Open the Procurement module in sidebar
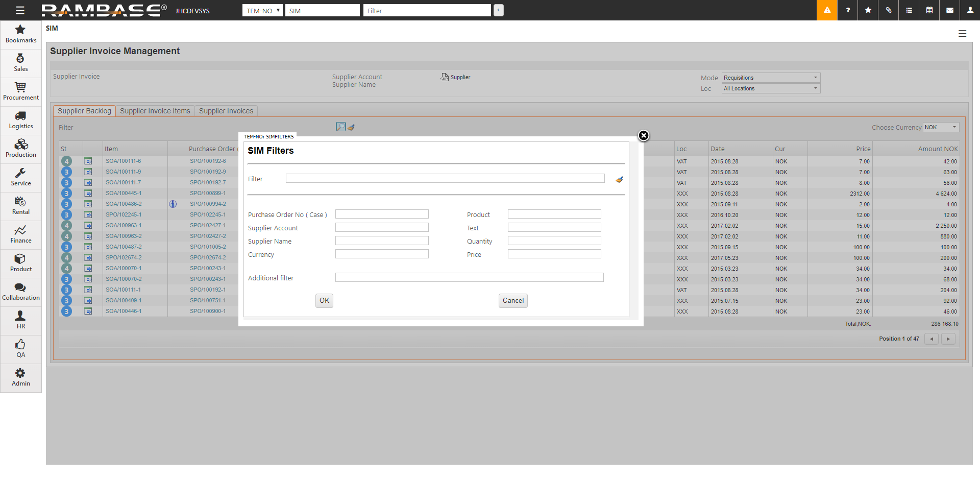This screenshot has height=479, width=980. (x=20, y=92)
